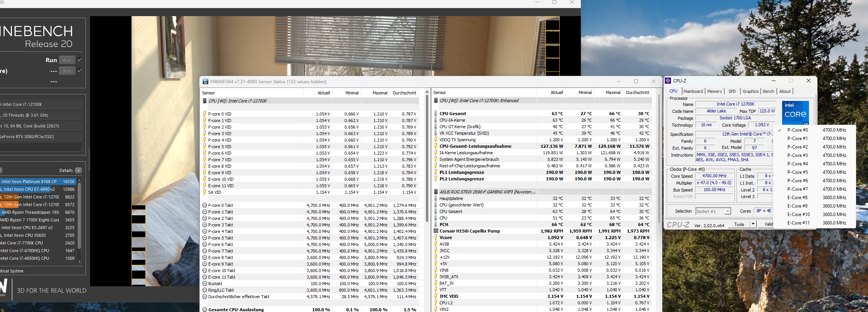The width and height of the screenshot is (868, 312).
Task: Click thermometer icon for VR VCC Temperatur
Action: [x=436, y=133]
